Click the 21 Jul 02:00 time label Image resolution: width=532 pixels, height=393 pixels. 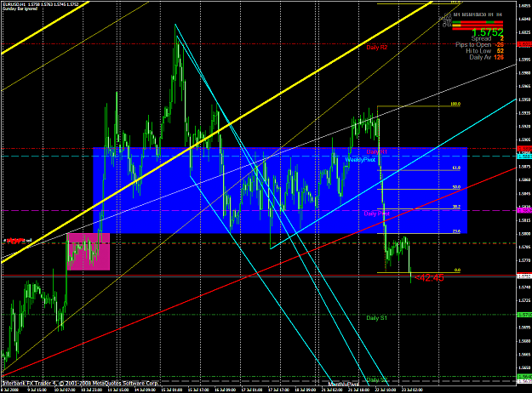click(x=331, y=390)
